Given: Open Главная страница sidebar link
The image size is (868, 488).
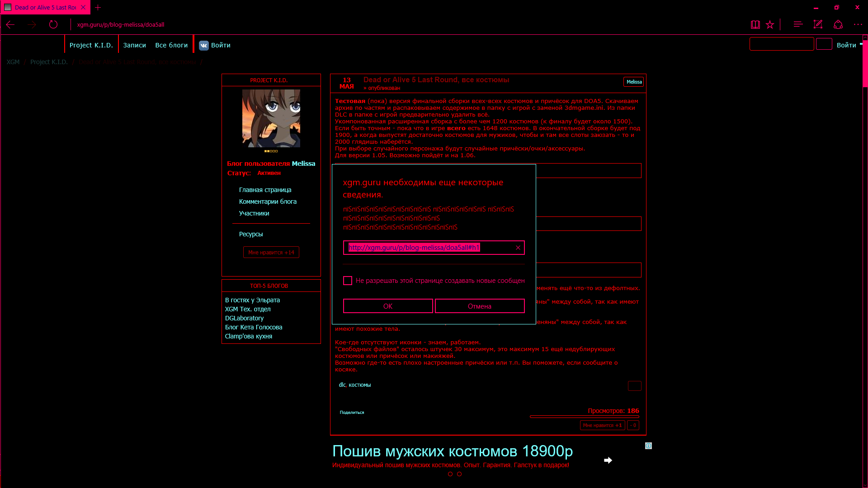Looking at the screenshot, I should coord(265,190).
